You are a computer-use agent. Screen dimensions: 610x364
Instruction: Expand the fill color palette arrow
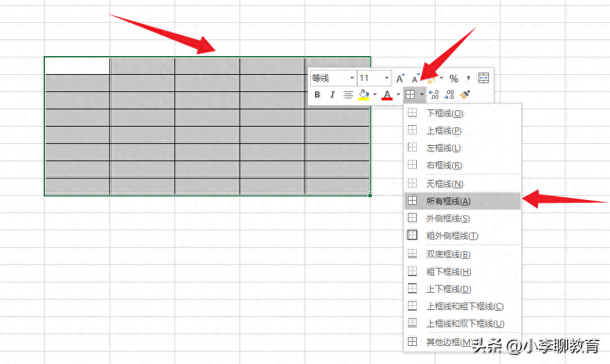pos(375,95)
